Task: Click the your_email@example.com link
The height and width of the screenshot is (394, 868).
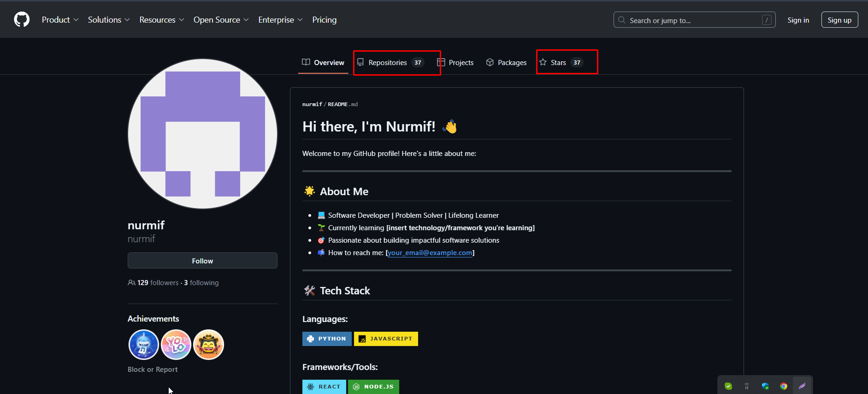Action: (x=430, y=253)
